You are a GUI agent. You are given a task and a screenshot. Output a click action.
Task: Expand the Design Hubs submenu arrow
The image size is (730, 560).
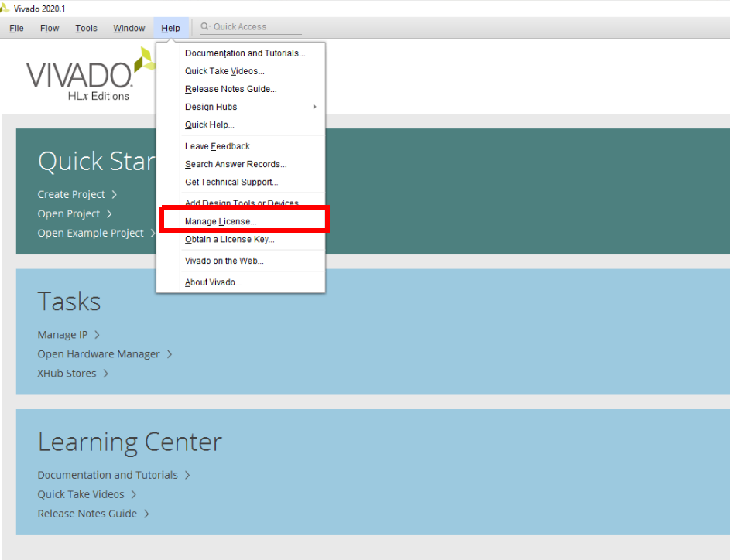point(314,107)
